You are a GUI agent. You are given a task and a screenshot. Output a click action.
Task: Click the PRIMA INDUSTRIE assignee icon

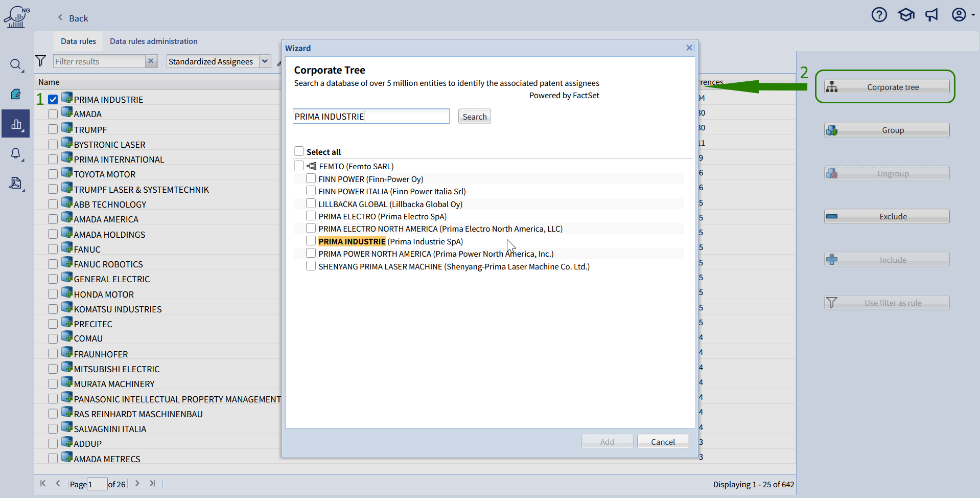click(x=67, y=97)
